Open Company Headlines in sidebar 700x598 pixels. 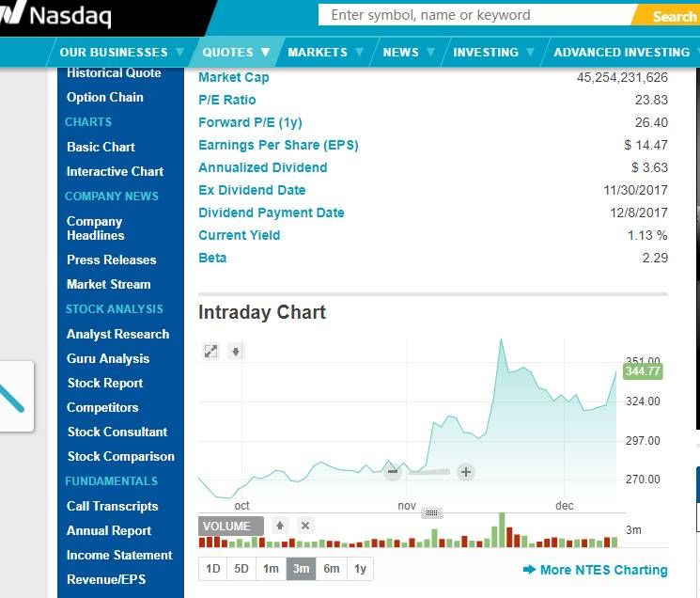pos(96,228)
